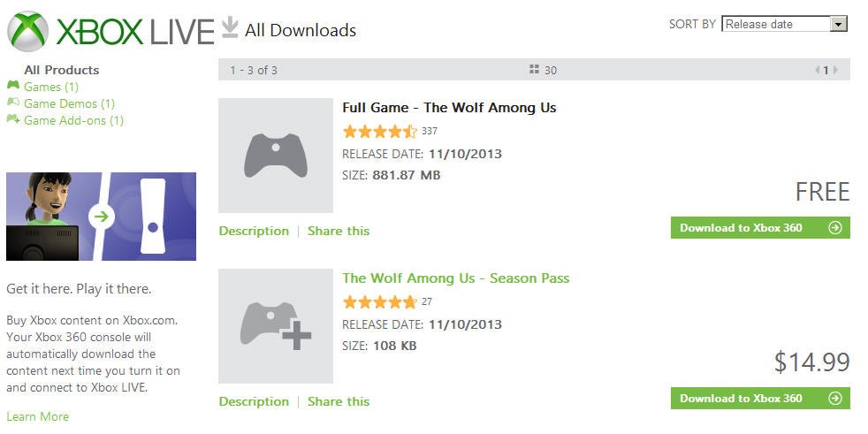Click the Game Demos controller icon

pyautogui.click(x=12, y=102)
